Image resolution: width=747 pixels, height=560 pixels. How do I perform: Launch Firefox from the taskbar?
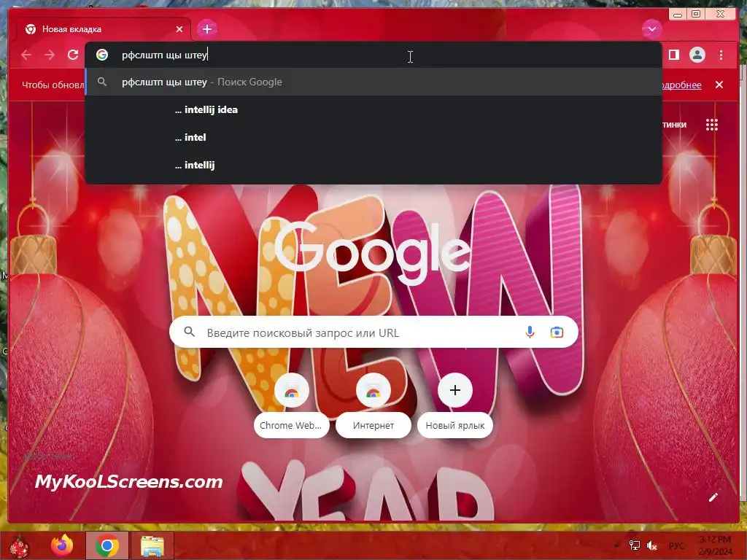click(x=63, y=545)
